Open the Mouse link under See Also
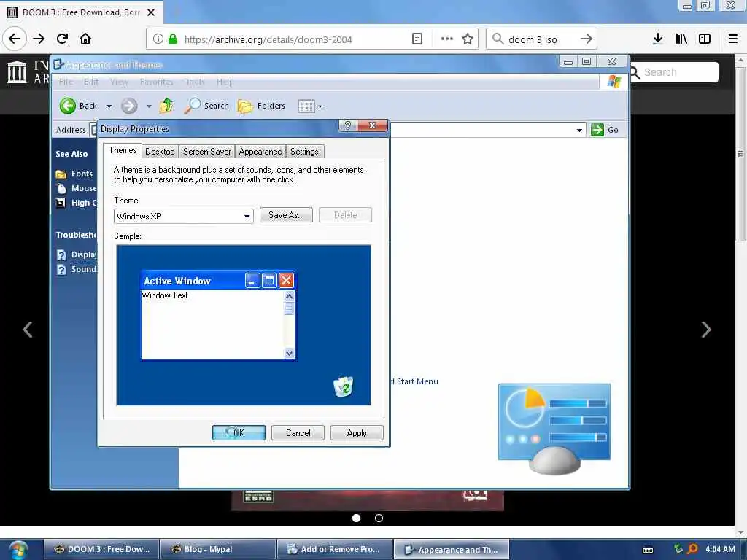Image resolution: width=747 pixels, height=560 pixels. point(76,188)
